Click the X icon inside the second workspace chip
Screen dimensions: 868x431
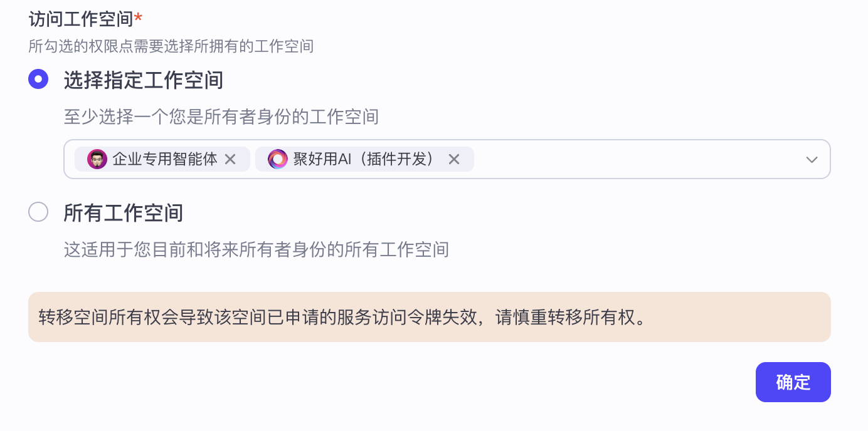point(453,159)
